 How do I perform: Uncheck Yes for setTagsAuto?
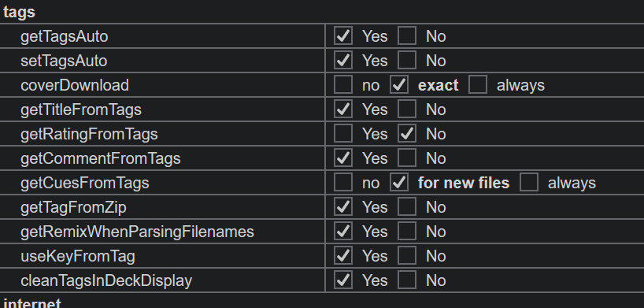343,61
